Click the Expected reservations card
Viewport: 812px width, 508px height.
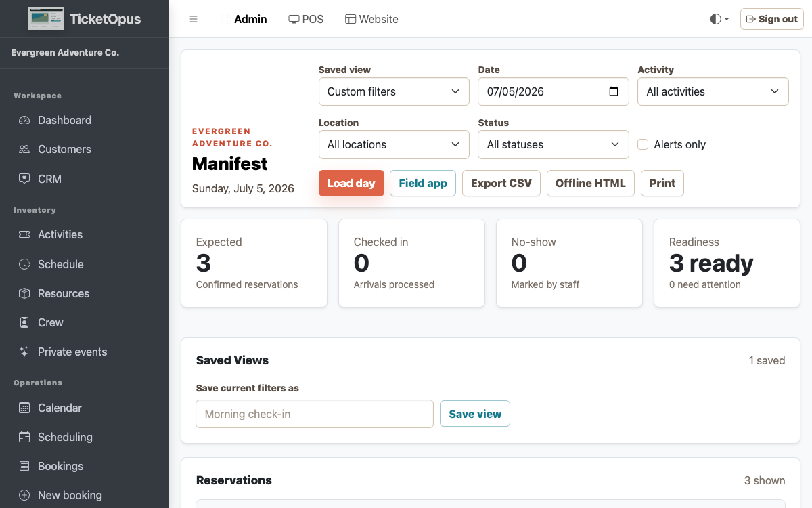(x=254, y=263)
